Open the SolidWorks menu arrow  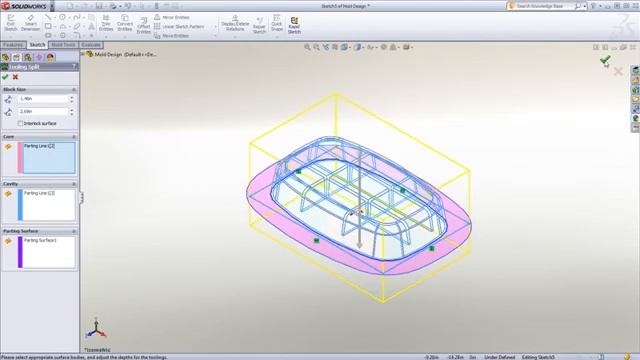pos(52,6)
